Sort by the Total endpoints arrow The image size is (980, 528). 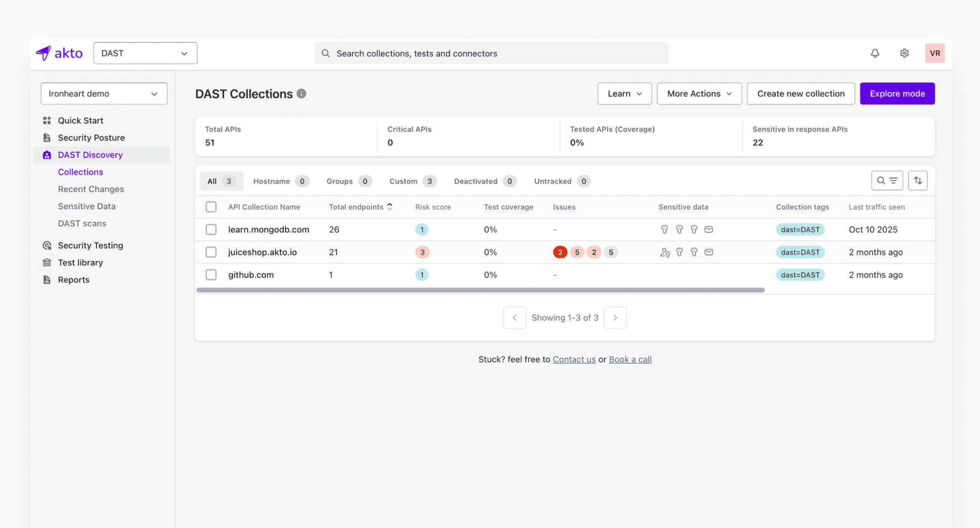coord(390,206)
